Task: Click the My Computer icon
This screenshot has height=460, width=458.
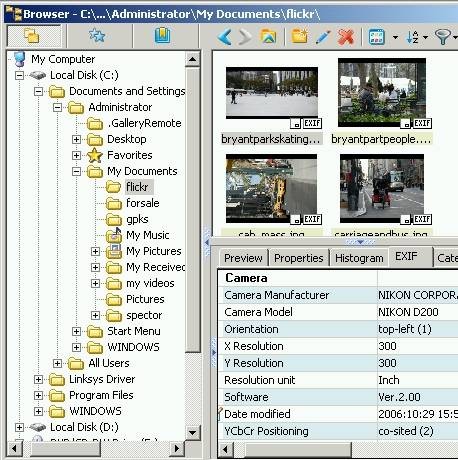Action: click(x=19, y=59)
